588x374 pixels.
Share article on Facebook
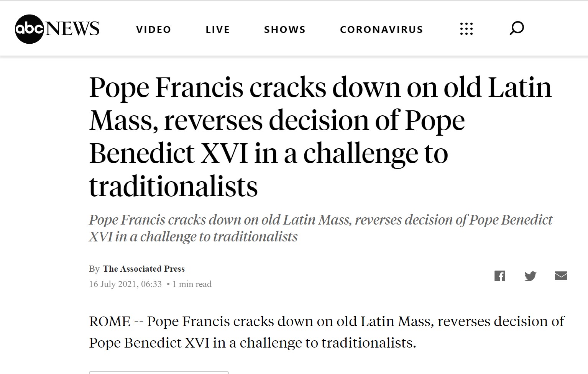point(499,276)
